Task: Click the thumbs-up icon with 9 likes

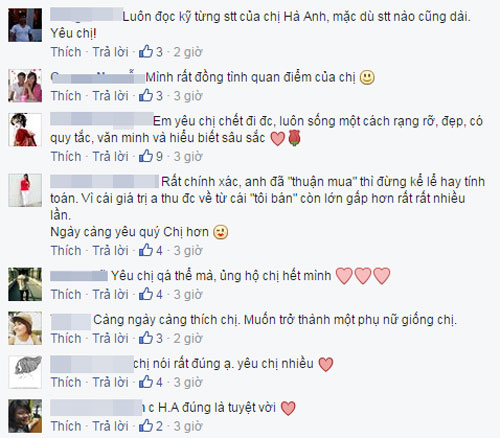Action: coord(146,156)
